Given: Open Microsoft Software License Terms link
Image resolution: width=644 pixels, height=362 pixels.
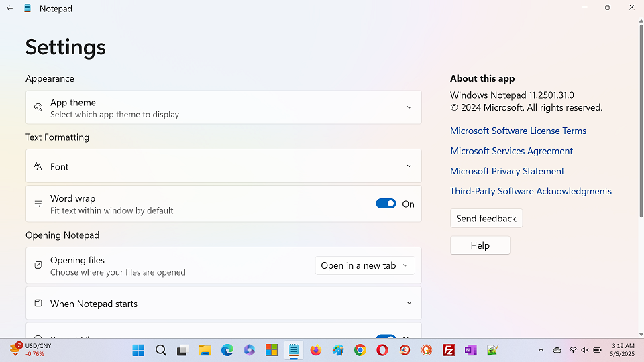Looking at the screenshot, I should tap(518, 131).
